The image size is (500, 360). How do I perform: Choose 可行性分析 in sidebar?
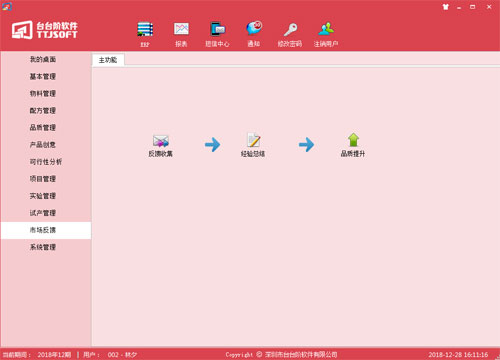coord(46,162)
